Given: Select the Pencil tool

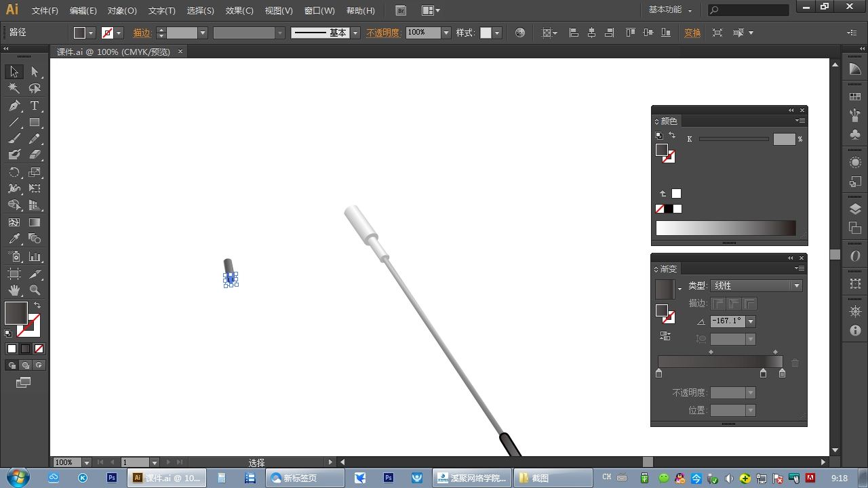Looking at the screenshot, I should pos(35,139).
